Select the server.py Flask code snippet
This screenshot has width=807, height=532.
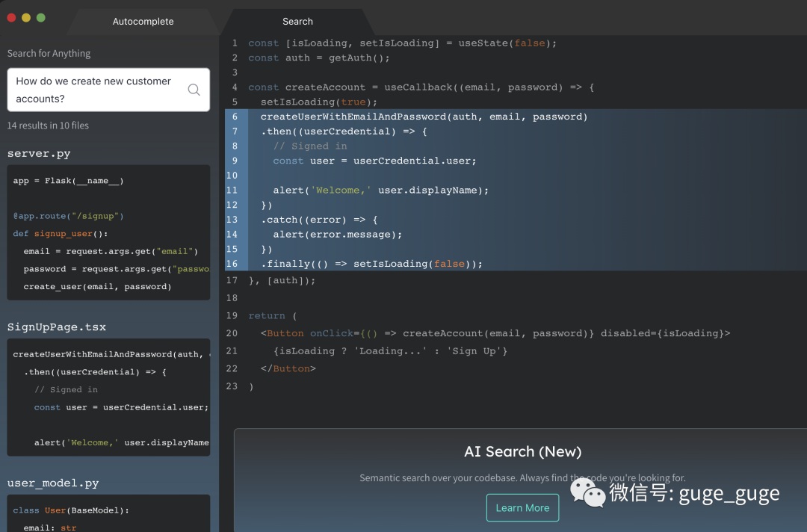pos(108,232)
